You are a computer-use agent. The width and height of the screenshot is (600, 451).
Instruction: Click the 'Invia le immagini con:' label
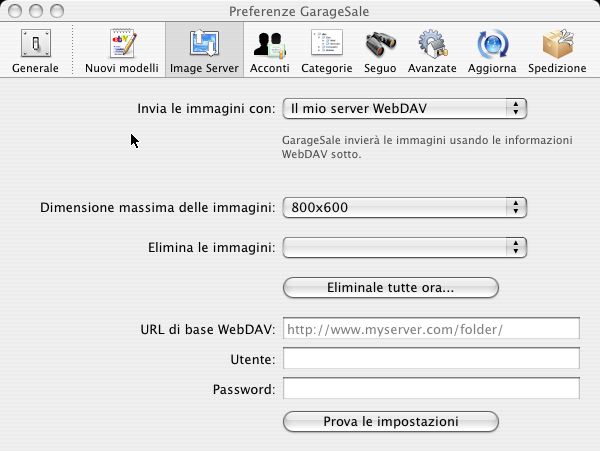coord(206,109)
